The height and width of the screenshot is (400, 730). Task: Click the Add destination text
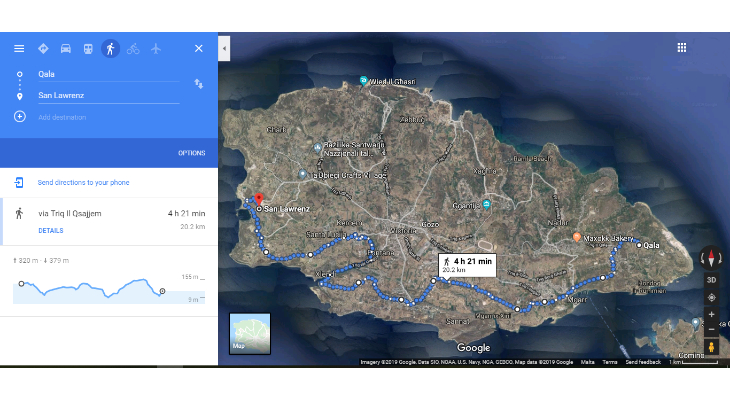62,117
